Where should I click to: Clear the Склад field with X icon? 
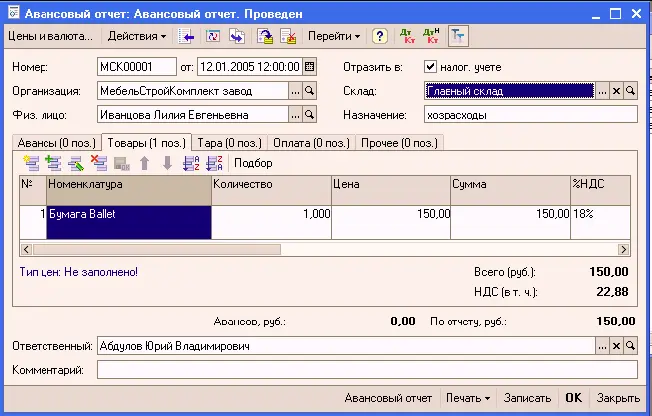pos(616,91)
